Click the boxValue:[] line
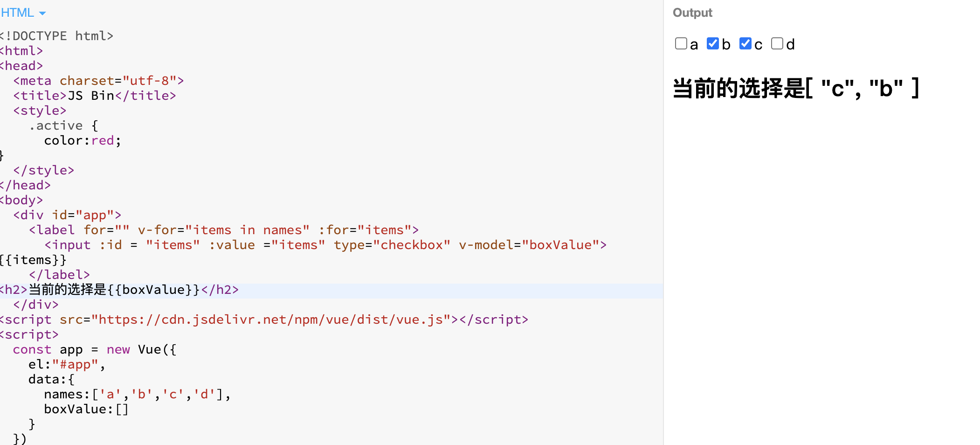The image size is (980, 445). [x=86, y=409]
